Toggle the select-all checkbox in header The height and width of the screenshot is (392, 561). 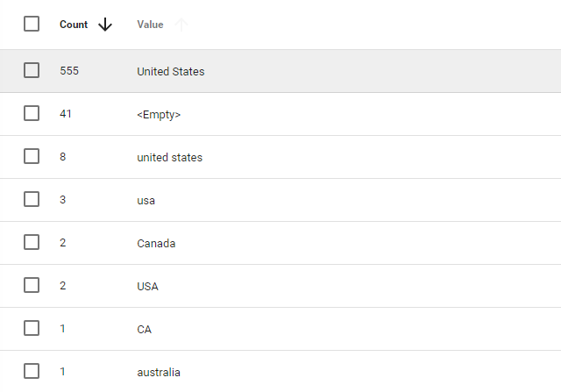[32, 24]
